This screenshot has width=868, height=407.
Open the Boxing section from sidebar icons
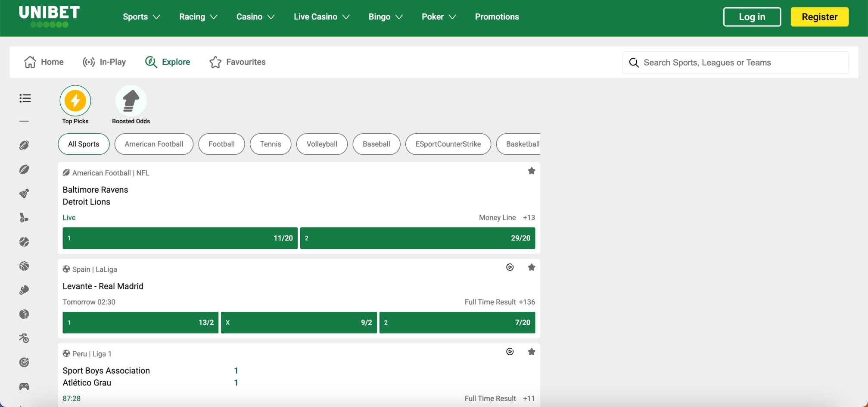pos(25,290)
